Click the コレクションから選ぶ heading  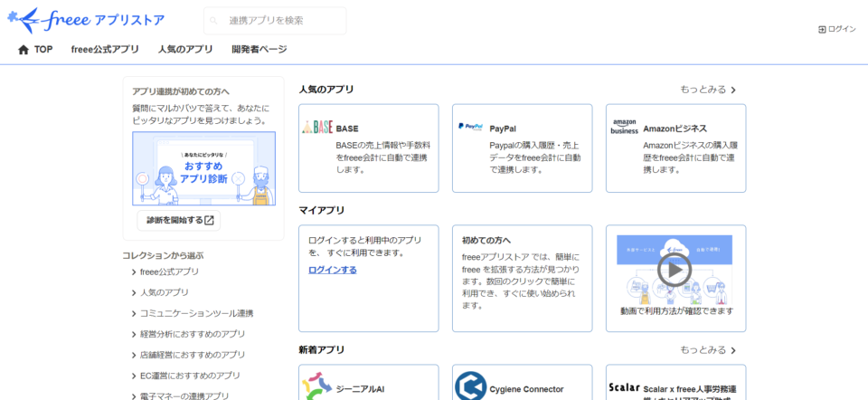coord(164,256)
